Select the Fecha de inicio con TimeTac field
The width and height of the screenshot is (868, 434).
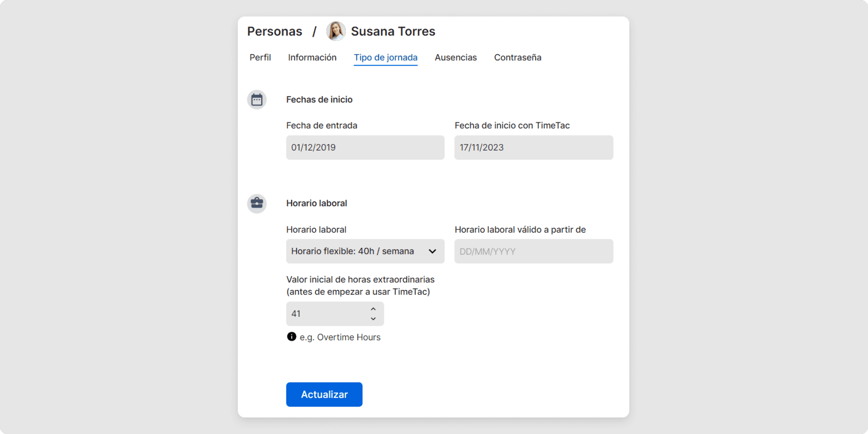click(x=533, y=147)
